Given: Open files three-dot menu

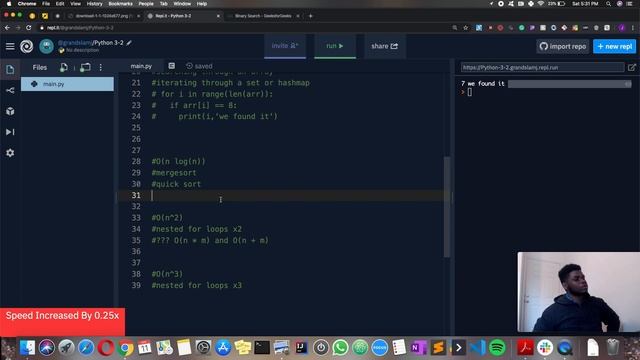Looking at the screenshot, I should 101,67.
